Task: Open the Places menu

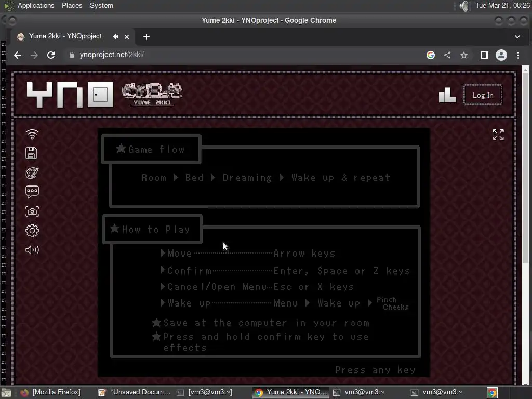Action: click(72, 5)
